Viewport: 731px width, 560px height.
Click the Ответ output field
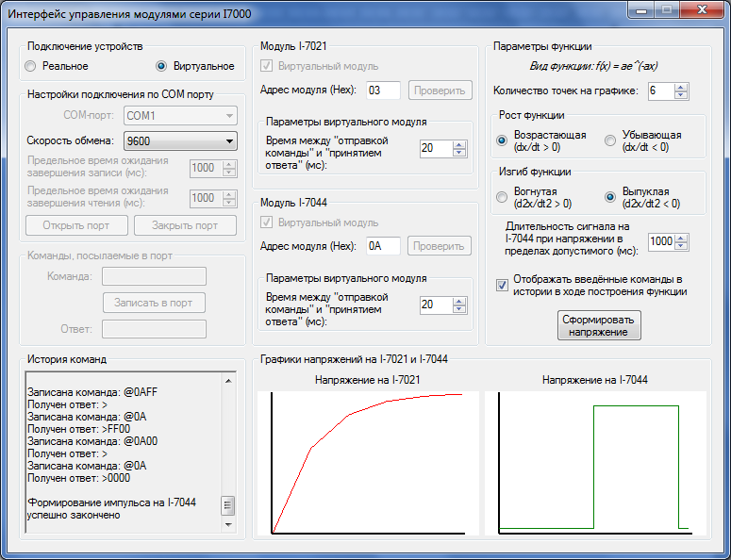pos(155,329)
